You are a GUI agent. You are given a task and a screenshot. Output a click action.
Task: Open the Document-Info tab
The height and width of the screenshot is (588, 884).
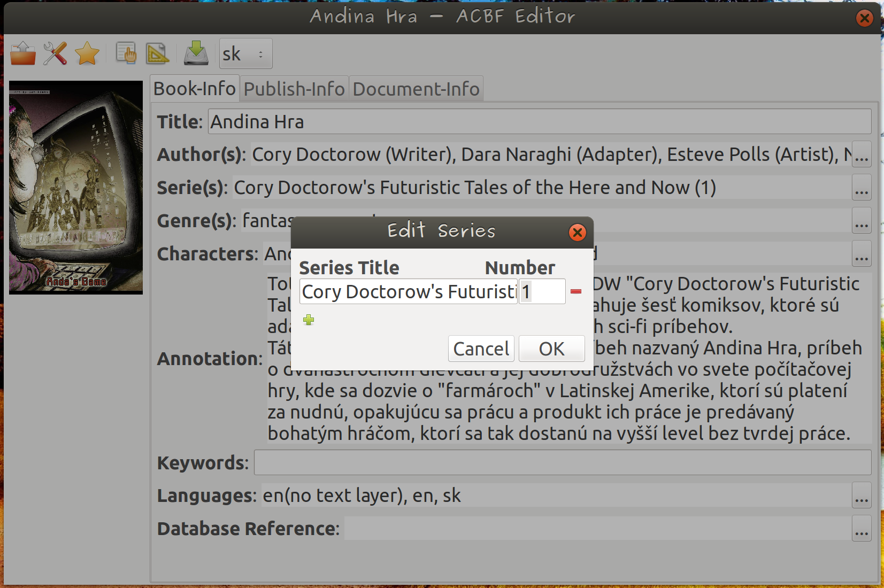416,89
